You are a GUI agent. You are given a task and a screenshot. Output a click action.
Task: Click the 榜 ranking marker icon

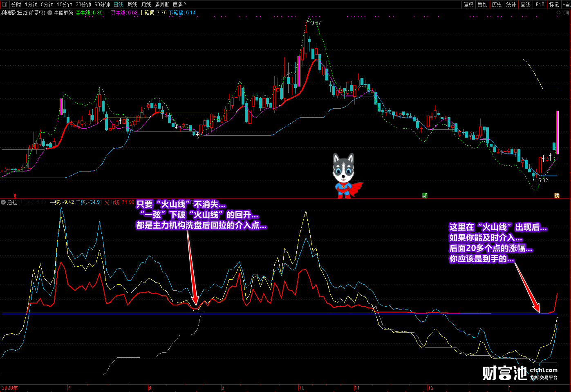pos(557,196)
